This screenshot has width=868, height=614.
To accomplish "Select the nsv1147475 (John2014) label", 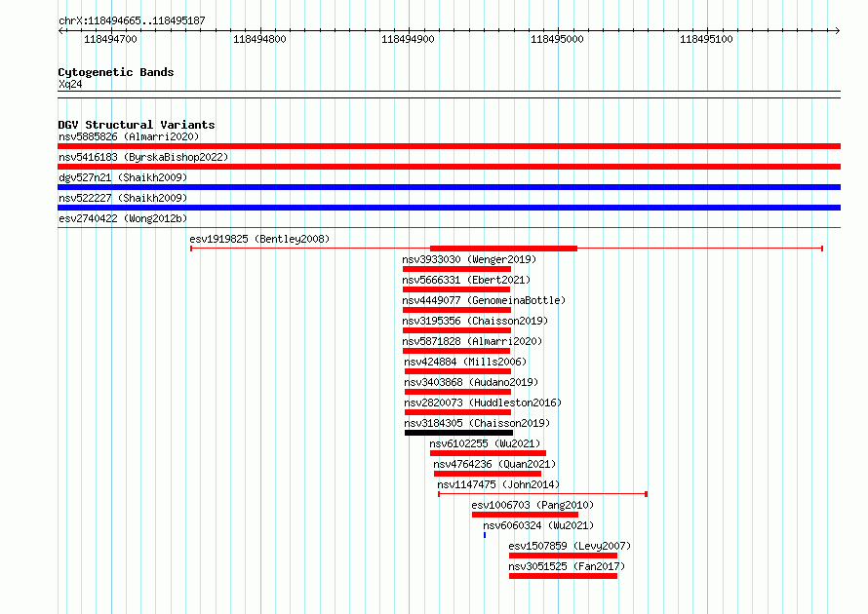I will point(498,484).
